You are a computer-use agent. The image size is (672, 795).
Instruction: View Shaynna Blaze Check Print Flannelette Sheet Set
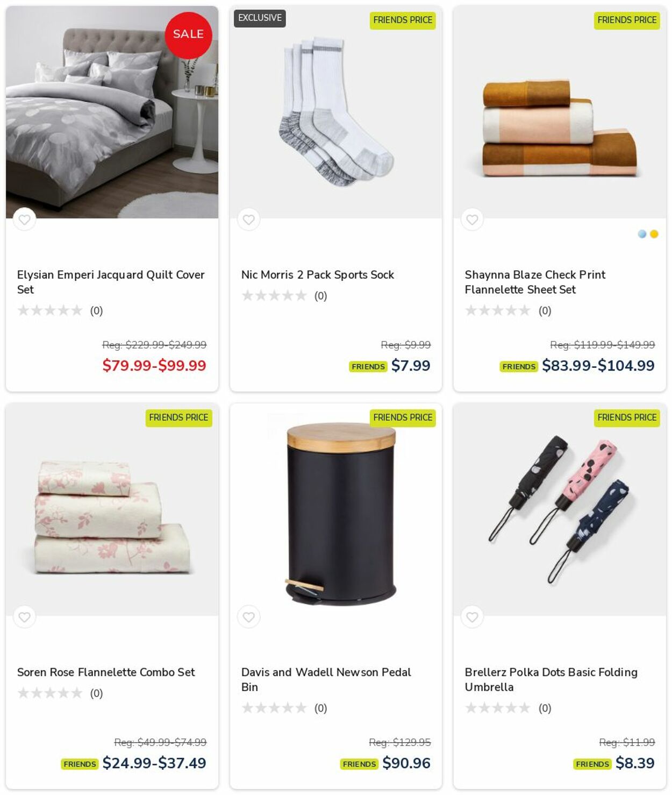tap(535, 282)
